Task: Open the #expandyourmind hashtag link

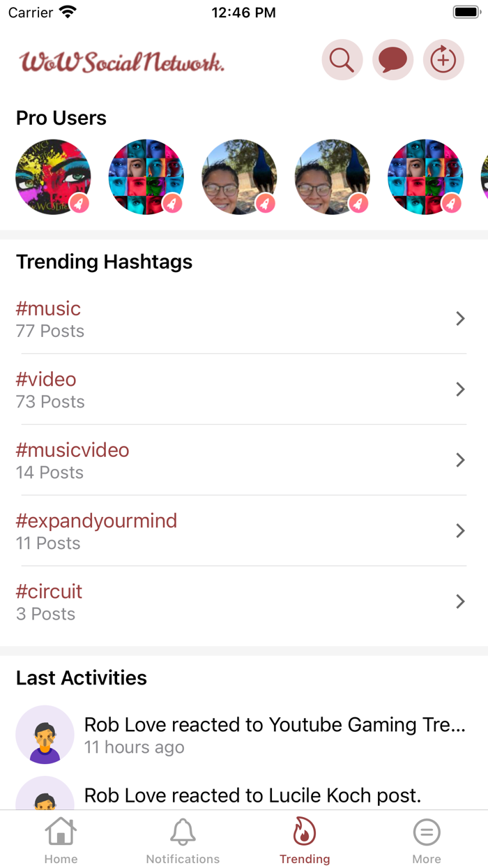Action: pos(96,521)
